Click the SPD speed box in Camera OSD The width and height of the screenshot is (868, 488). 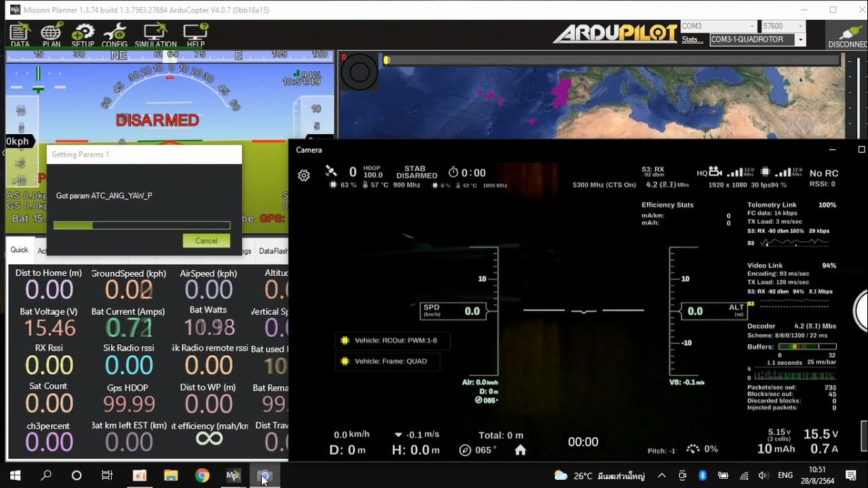[x=453, y=311]
